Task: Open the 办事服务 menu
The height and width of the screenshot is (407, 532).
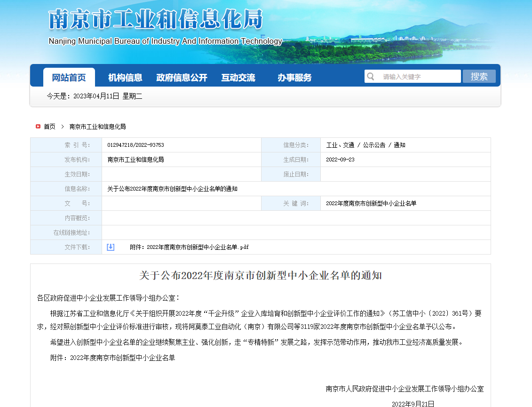Action: 295,78
